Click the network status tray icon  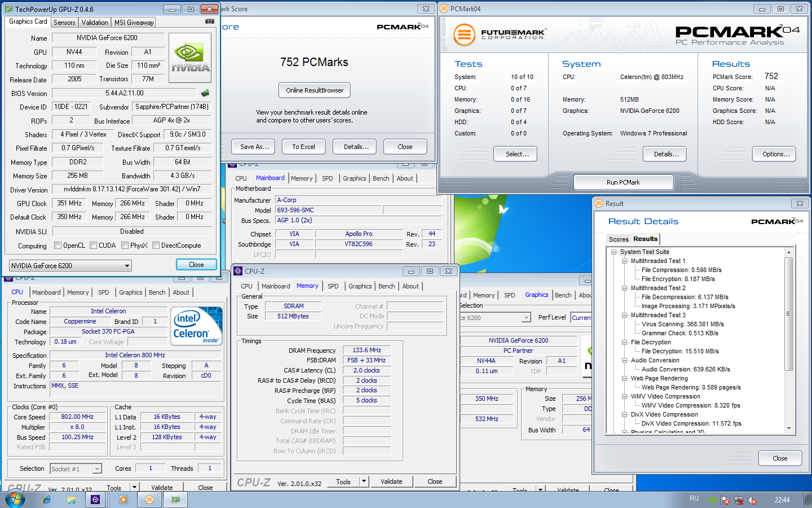(x=739, y=500)
